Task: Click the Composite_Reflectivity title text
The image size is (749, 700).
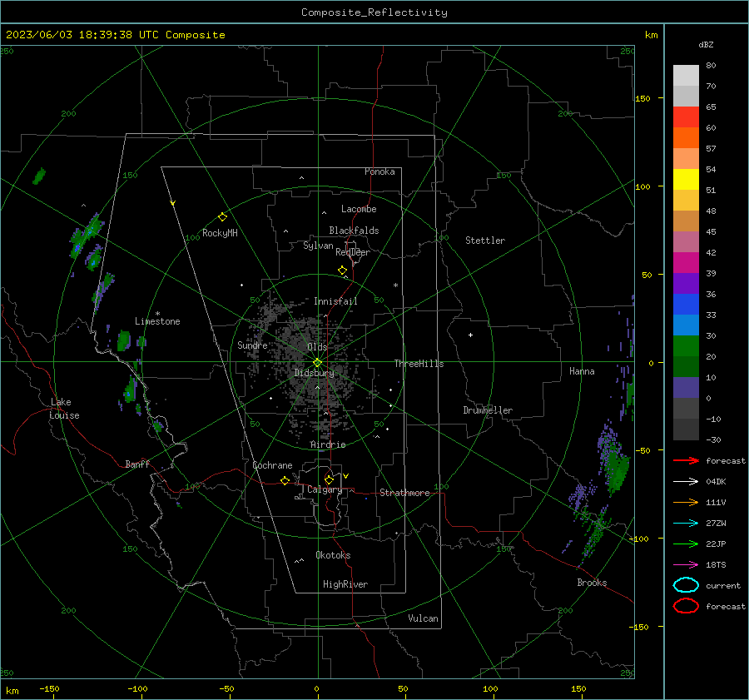Action: [x=374, y=12]
